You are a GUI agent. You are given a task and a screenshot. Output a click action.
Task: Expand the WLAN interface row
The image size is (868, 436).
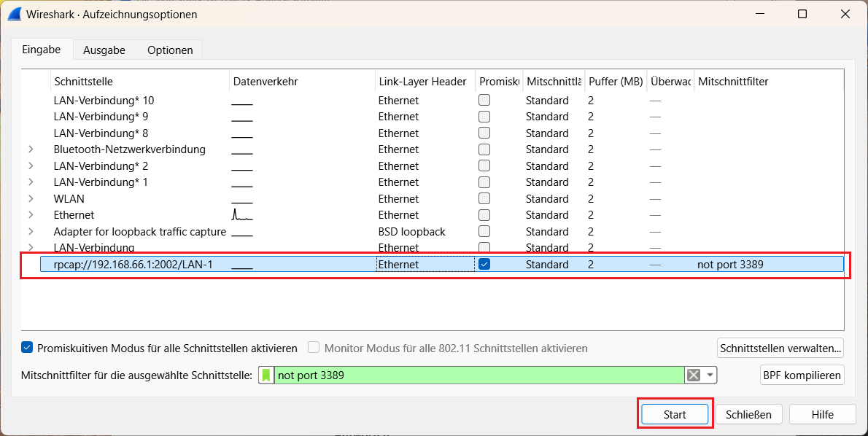31,198
